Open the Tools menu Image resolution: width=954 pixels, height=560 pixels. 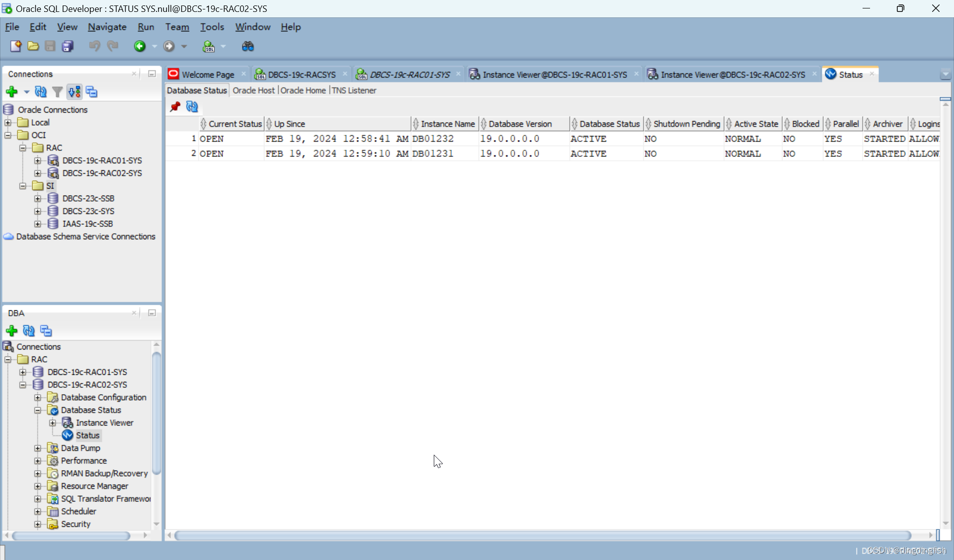(x=212, y=27)
